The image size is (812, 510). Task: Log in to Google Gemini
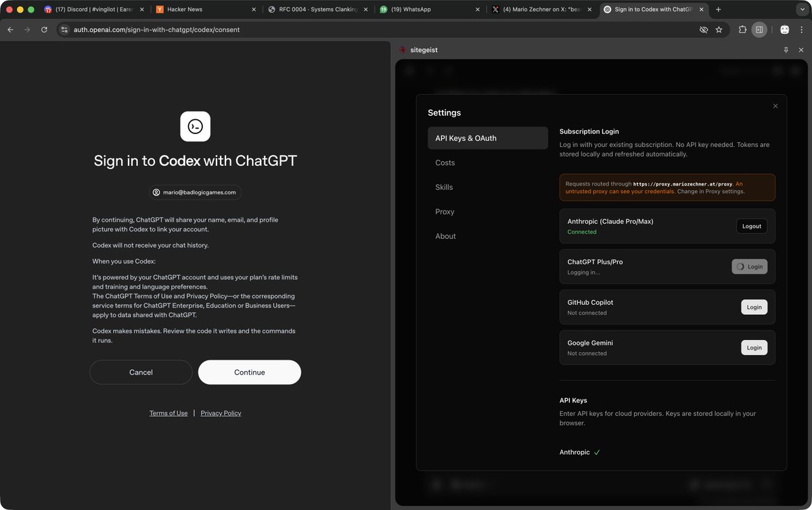pyautogui.click(x=754, y=347)
